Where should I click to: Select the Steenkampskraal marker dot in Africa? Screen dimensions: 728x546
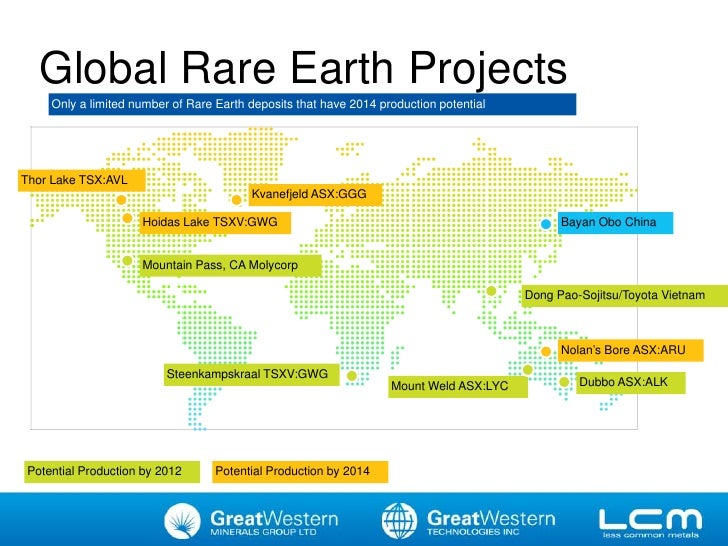pyautogui.click(x=352, y=377)
